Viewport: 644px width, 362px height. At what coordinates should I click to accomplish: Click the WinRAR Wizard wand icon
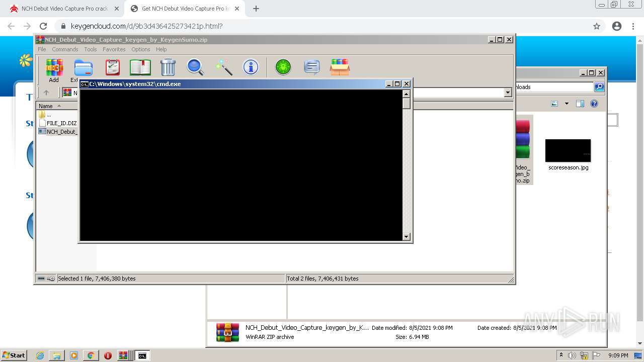coord(223,67)
